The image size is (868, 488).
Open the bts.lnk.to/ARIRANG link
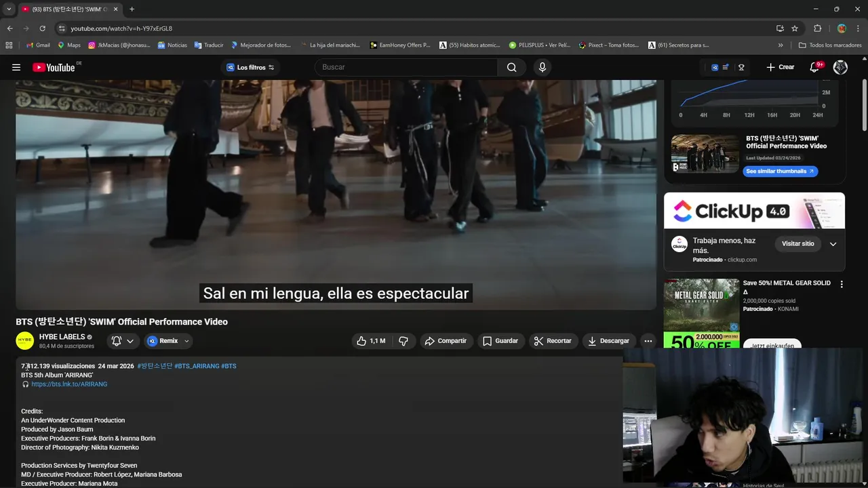[x=69, y=384]
